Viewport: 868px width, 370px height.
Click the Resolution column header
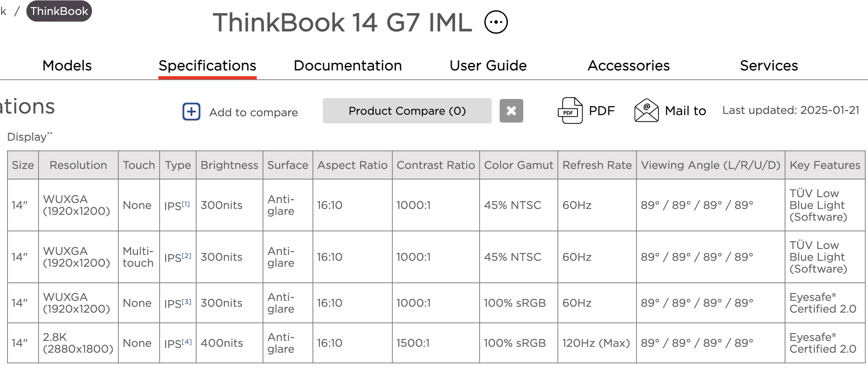[x=78, y=165]
